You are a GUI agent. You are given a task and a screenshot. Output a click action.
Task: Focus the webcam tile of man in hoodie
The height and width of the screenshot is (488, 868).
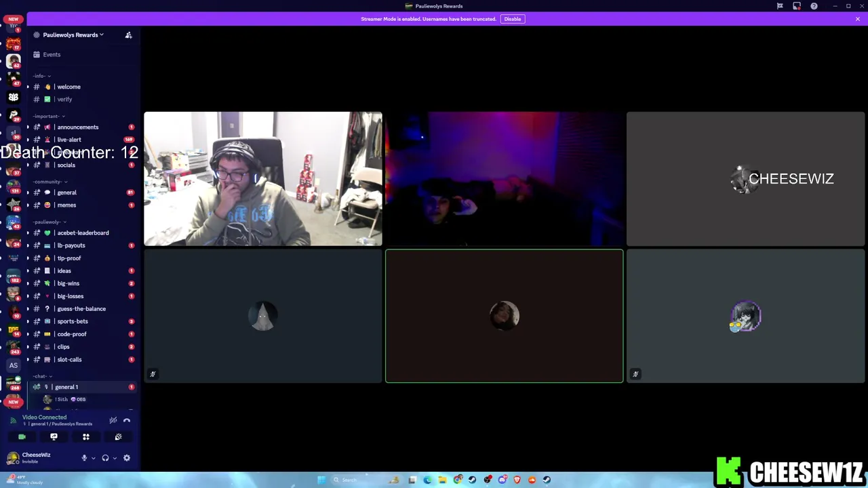[263, 179]
